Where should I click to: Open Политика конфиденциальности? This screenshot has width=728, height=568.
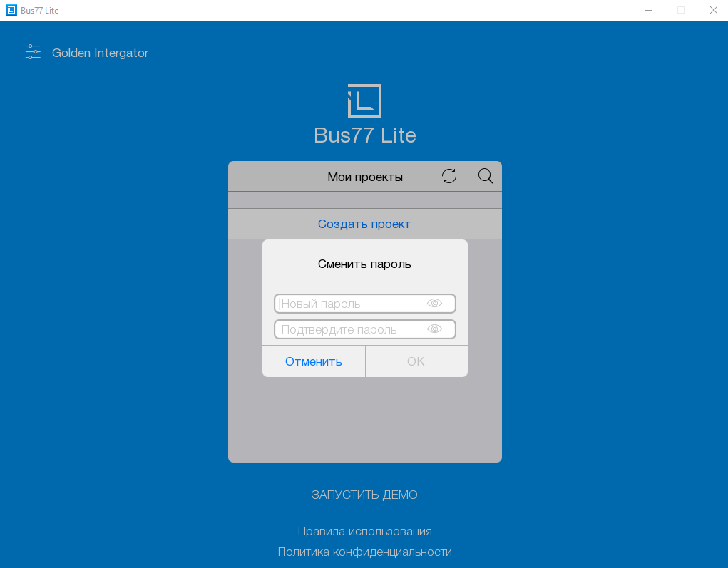click(x=364, y=552)
